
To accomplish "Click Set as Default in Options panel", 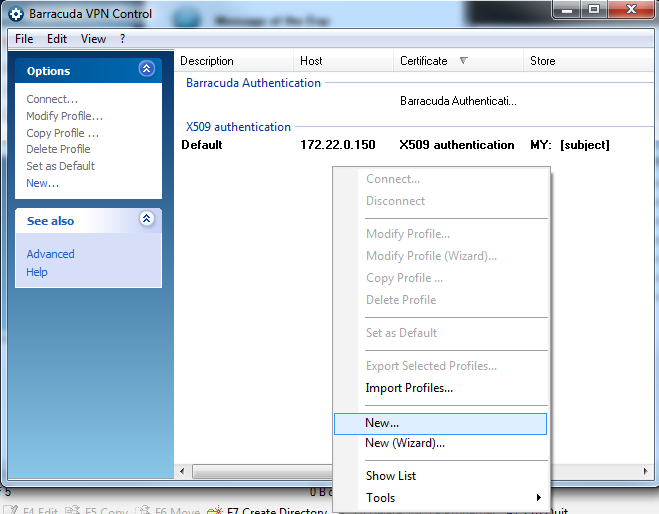I will click(61, 166).
